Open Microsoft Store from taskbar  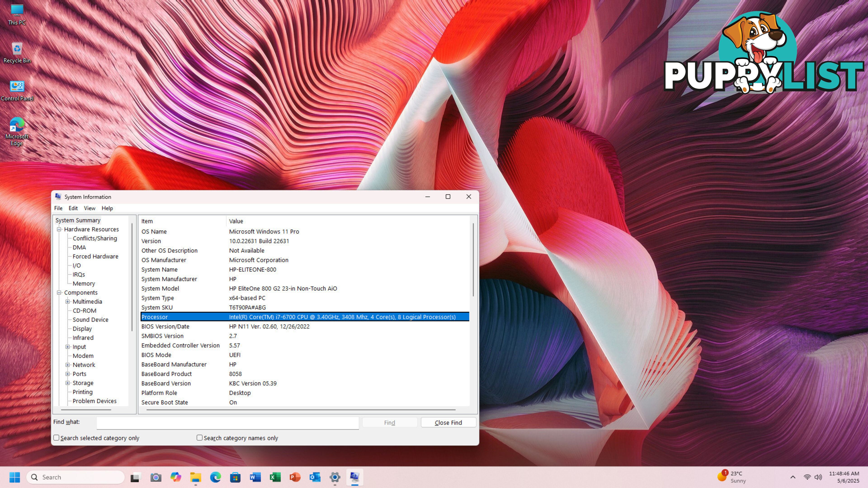click(x=235, y=477)
